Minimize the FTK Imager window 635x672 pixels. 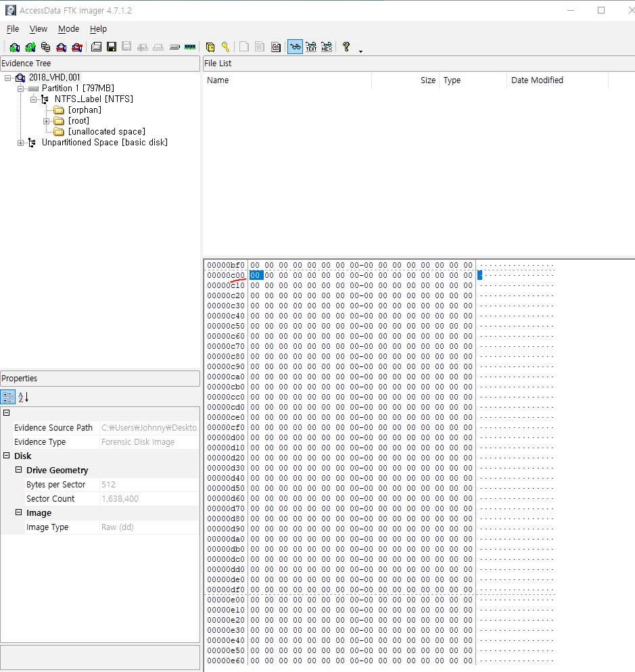point(571,10)
